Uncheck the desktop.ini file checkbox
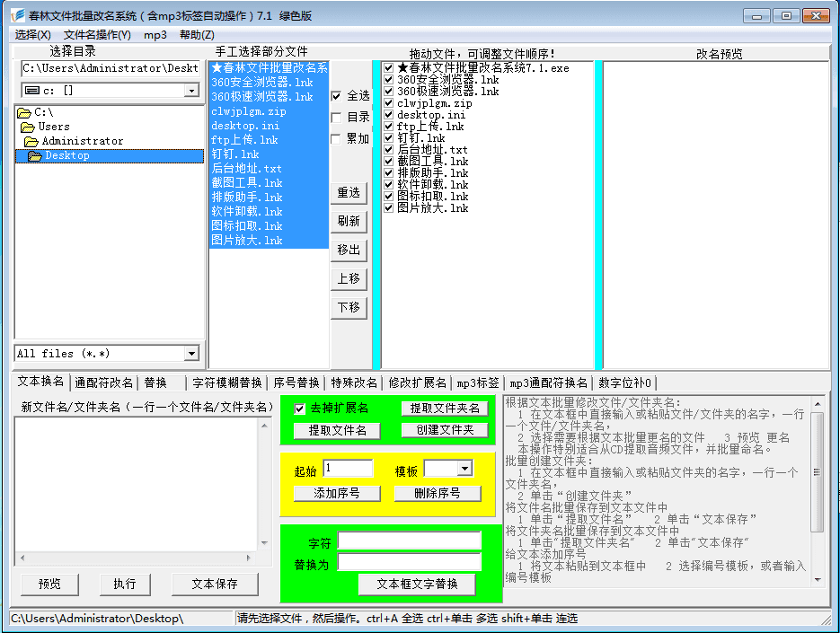Image resolution: width=840 pixels, height=633 pixels. click(389, 115)
